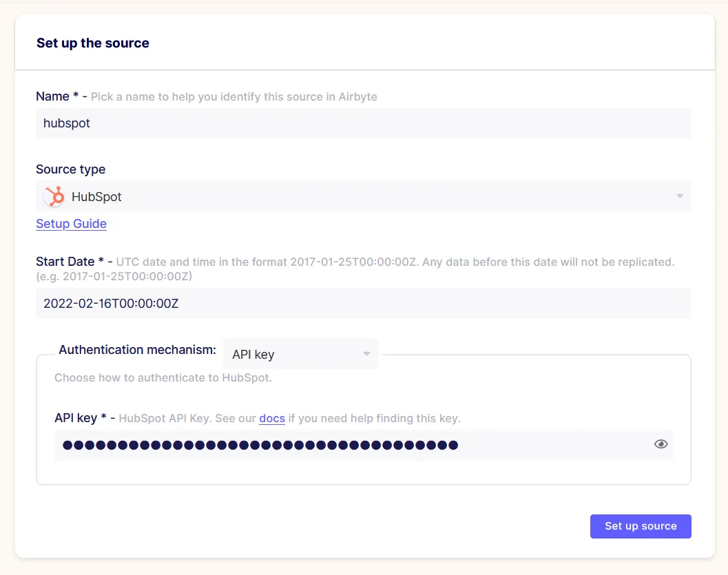Click the Start Date format description text
Image resolution: width=728 pixels, height=575 pixels.
pyautogui.click(x=355, y=269)
